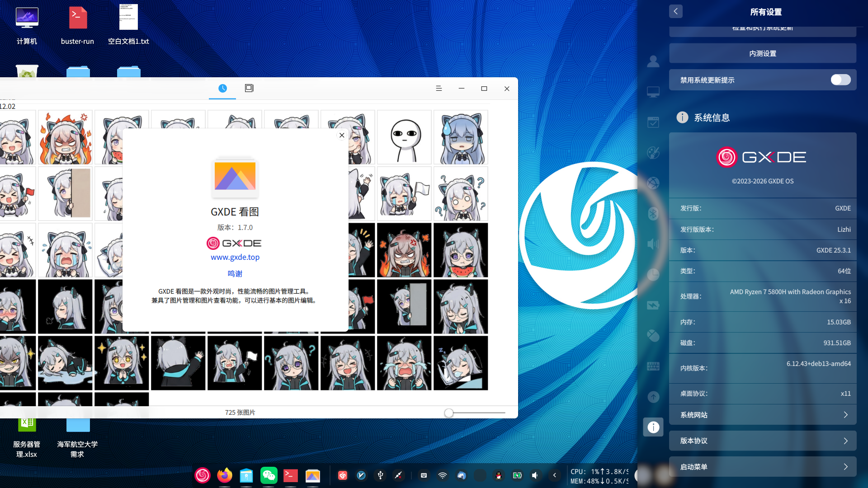Open the accounts settings sidebar icon
Image resolution: width=868 pixels, height=488 pixels.
coord(653,61)
